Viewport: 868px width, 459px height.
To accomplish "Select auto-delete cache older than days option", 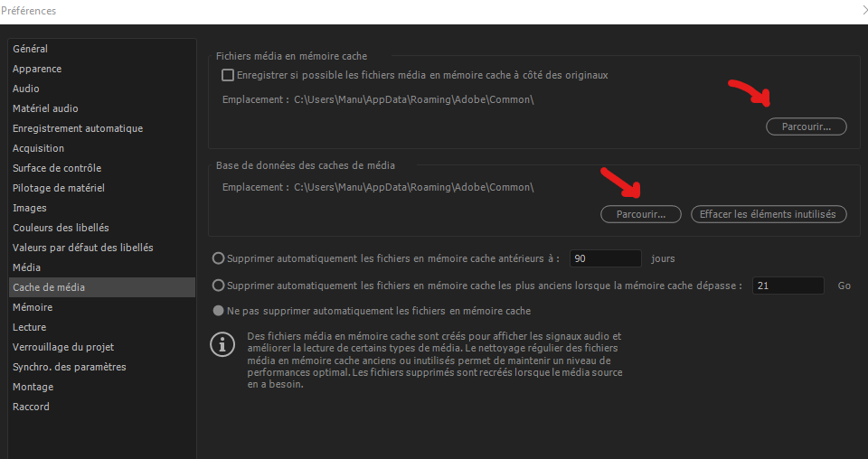I will pos(219,258).
